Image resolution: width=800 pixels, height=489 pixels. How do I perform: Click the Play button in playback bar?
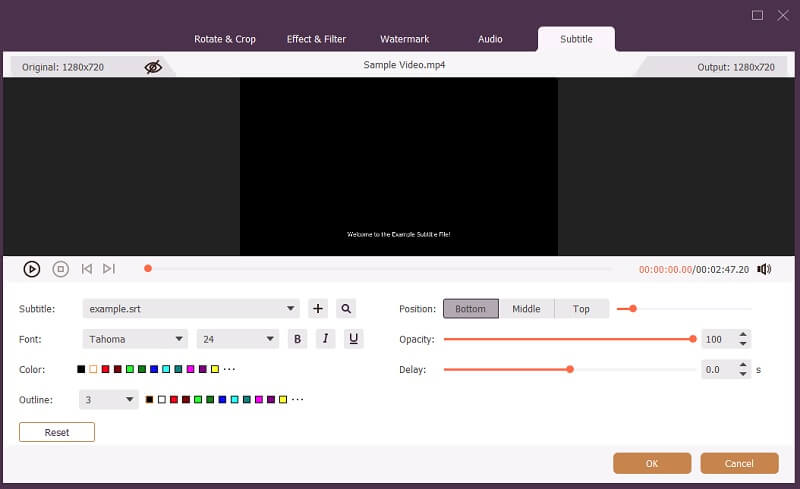[31, 269]
